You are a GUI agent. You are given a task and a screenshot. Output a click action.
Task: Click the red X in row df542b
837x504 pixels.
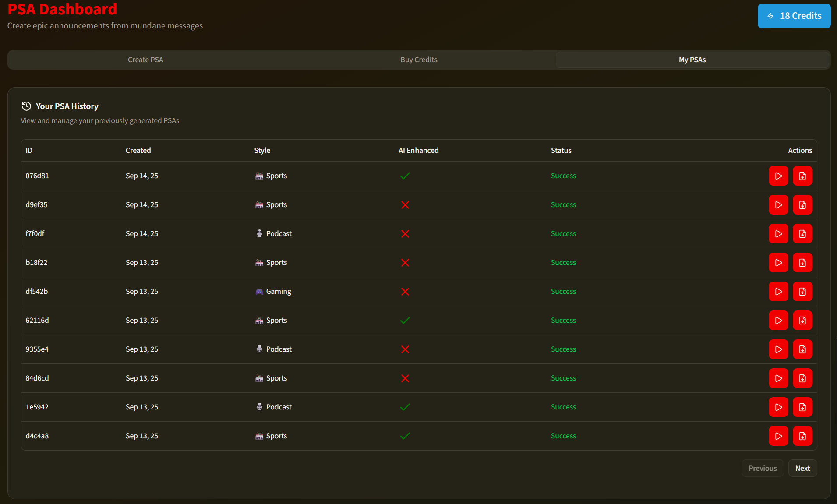(405, 291)
